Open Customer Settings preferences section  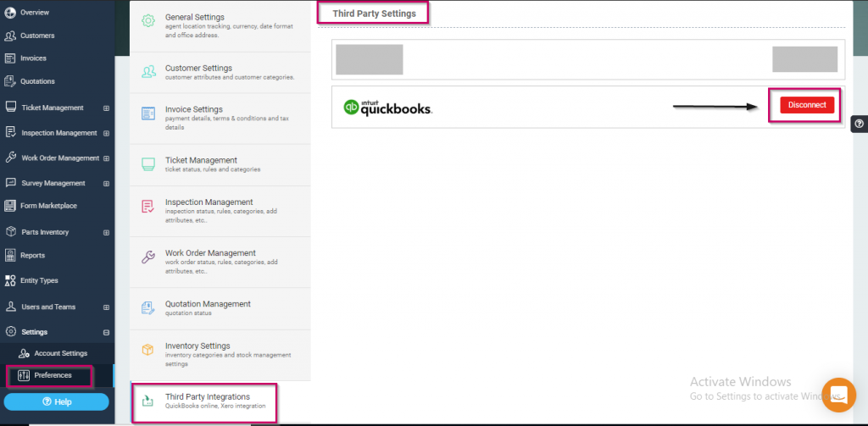pos(220,73)
